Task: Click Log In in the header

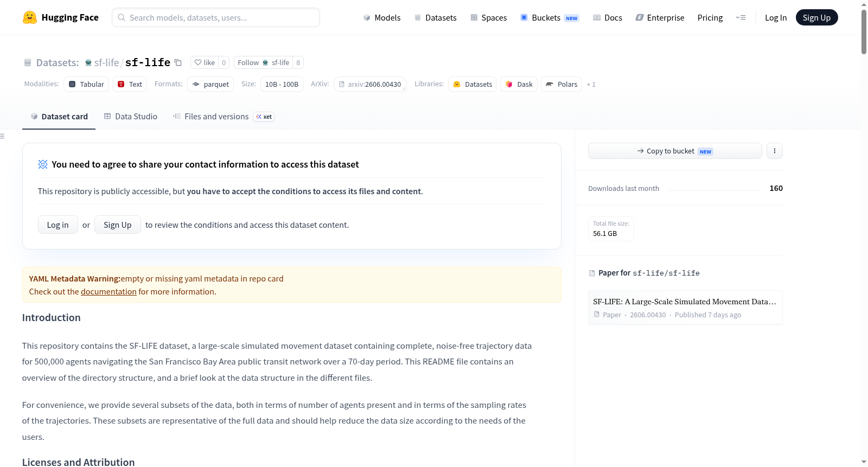Action: [x=776, y=17]
